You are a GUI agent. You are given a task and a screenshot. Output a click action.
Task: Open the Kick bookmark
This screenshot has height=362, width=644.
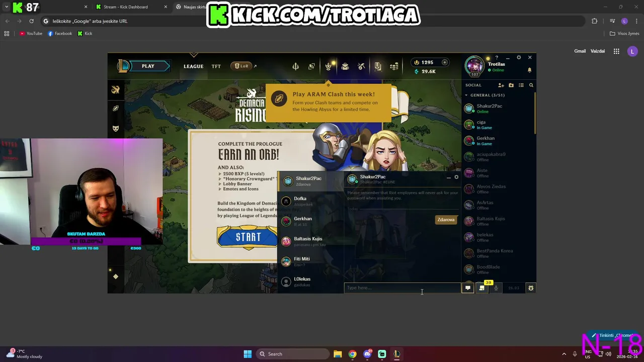pos(85,34)
